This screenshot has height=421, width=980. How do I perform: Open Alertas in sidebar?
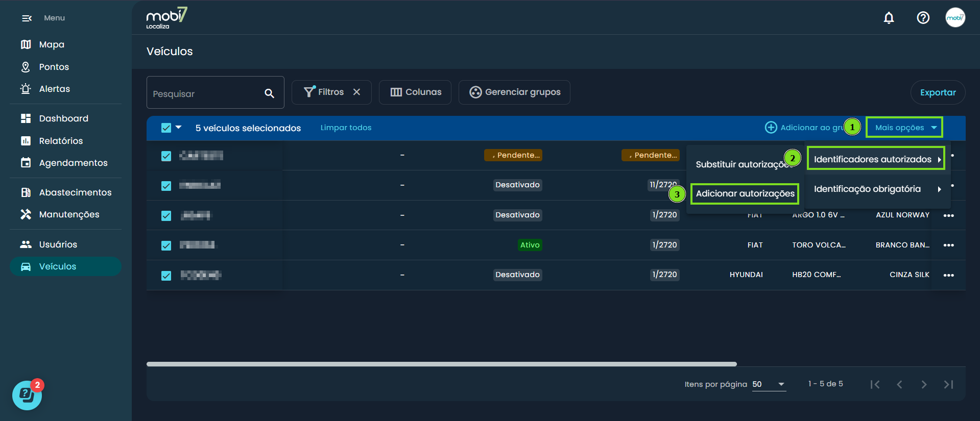(x=45, y=89)
